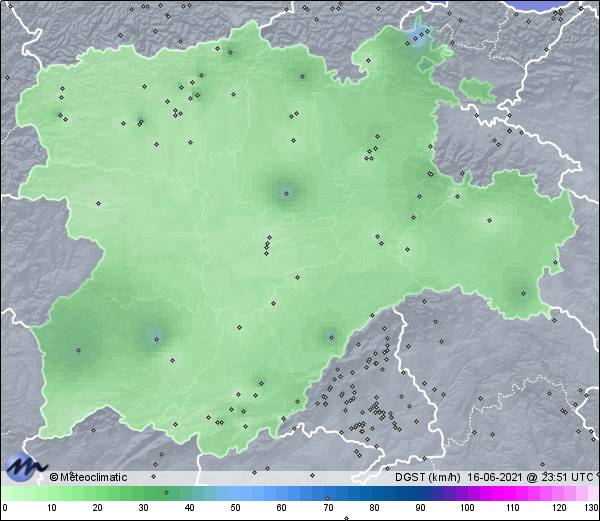Viewport: 600px width, 521px height.
Task: Click the 0 label on the scale
Action: (5, 507)
